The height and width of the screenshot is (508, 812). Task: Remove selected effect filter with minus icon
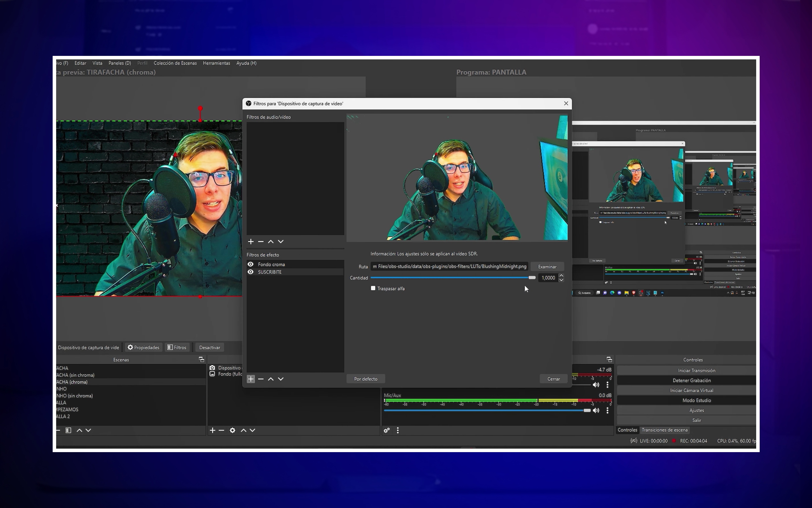tap(261, 379)
